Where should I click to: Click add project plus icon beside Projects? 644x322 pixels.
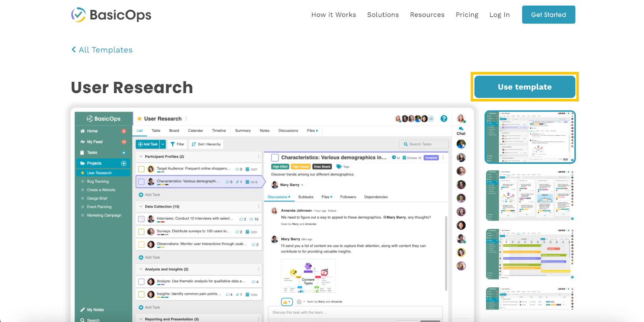click(x=124, y=163)
